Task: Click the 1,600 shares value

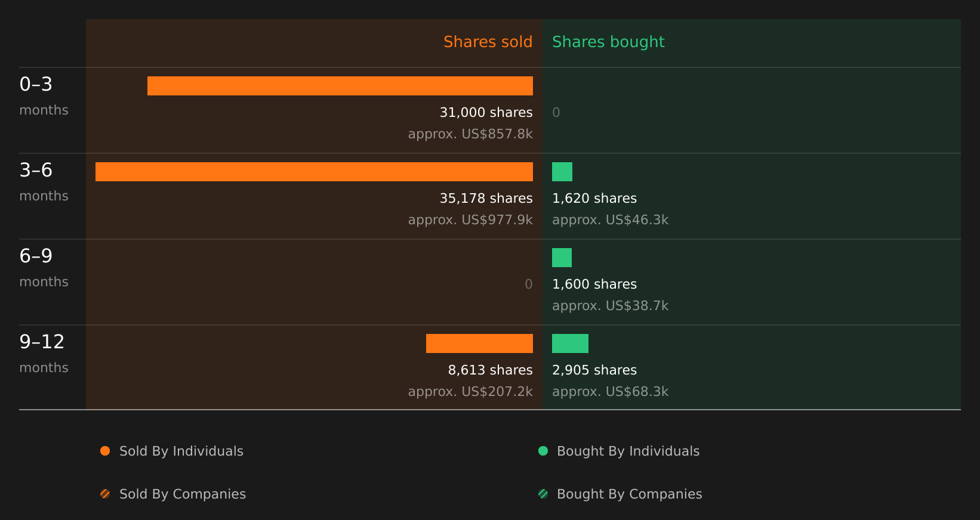Action: point(594,284)
